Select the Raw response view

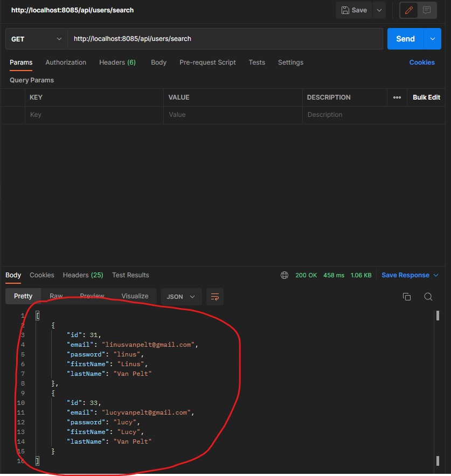tap(56, 296)
